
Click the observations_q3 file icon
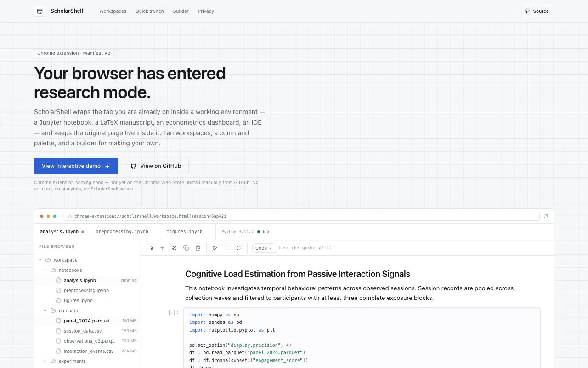(x=58, y=341)
